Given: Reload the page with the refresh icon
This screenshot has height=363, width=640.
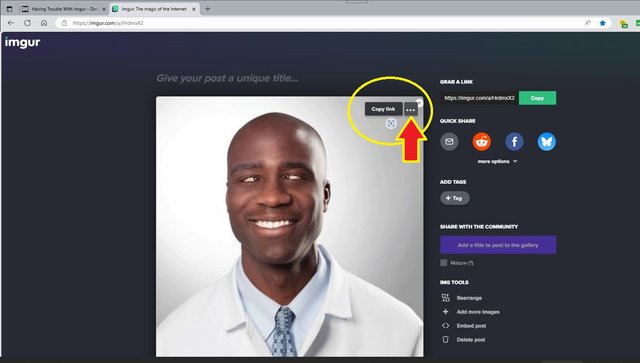Looking at the screenshot, I should [27, 23].
